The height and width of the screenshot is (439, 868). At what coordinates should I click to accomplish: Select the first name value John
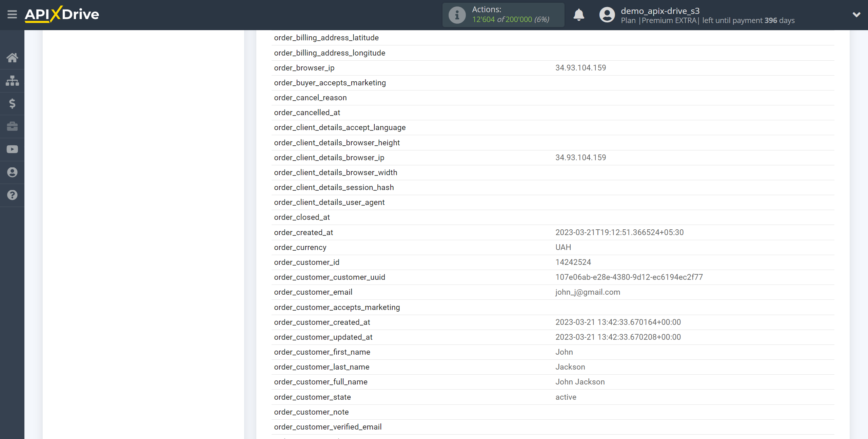[x=564, y=352]
